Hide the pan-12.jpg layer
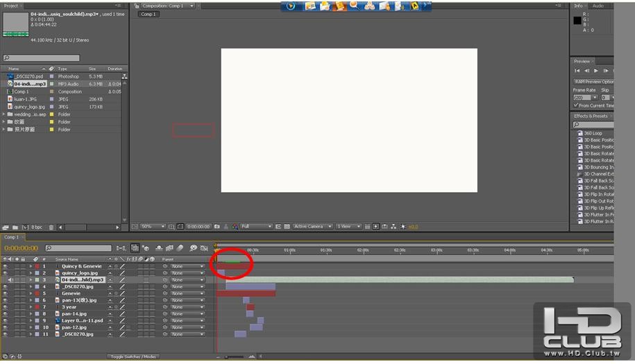635x364 pixels. 5,327
